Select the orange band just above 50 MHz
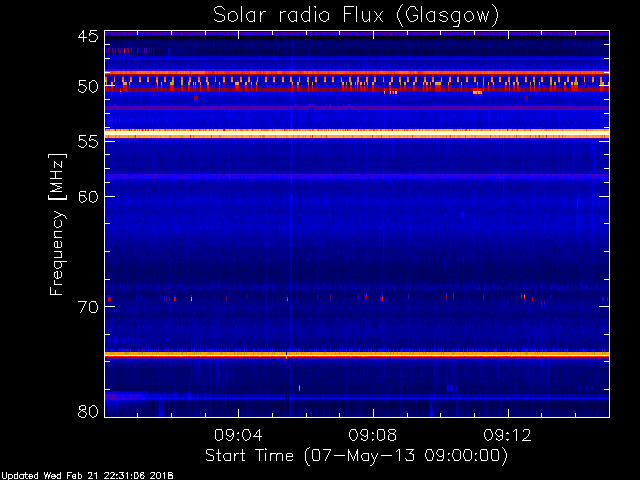The width and height of the screenshot is (640, 480). tap(356, 73)
